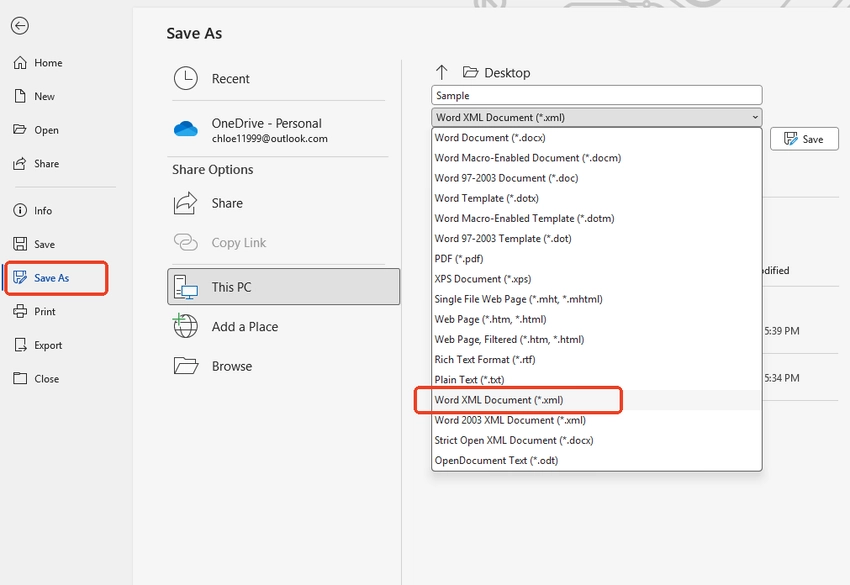Open the Save As menu item

tap(56, 278)
